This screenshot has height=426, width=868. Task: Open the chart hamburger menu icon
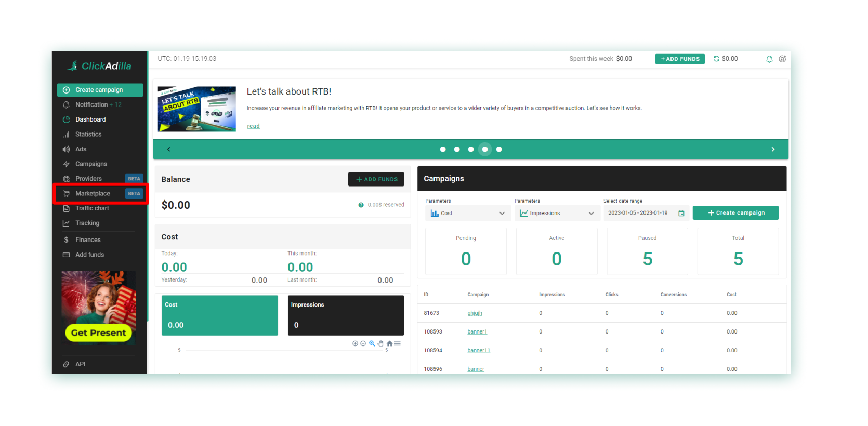pos(398,343)
